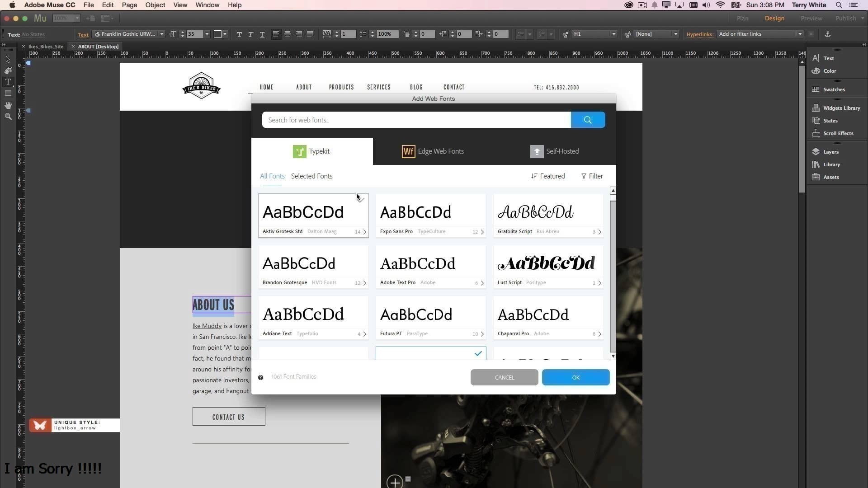Screen dimensions: 868x488
Task: Switch to the Edge Web Fonts tab
Action: point(433,151)
